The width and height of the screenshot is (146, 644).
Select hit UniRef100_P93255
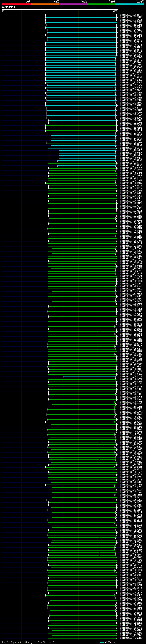pyautogui.click(x=131, y=118)
